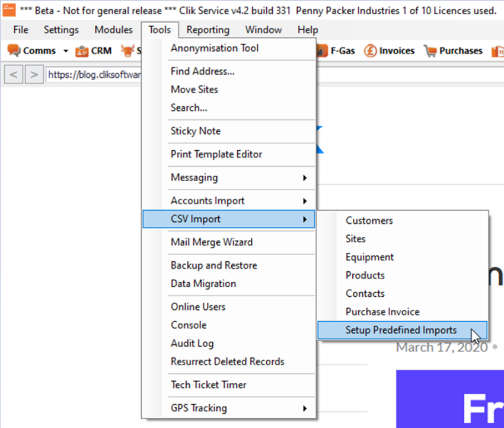Open Purchases from the toolbar

point(454,51)
